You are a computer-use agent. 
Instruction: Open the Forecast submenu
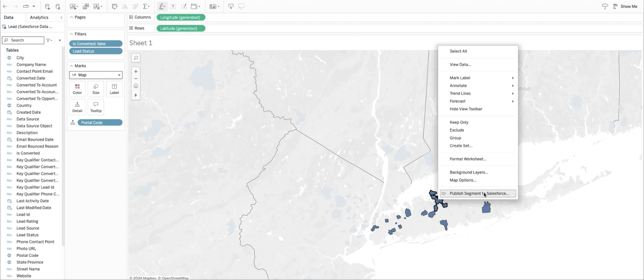click(x=478, y=101)
